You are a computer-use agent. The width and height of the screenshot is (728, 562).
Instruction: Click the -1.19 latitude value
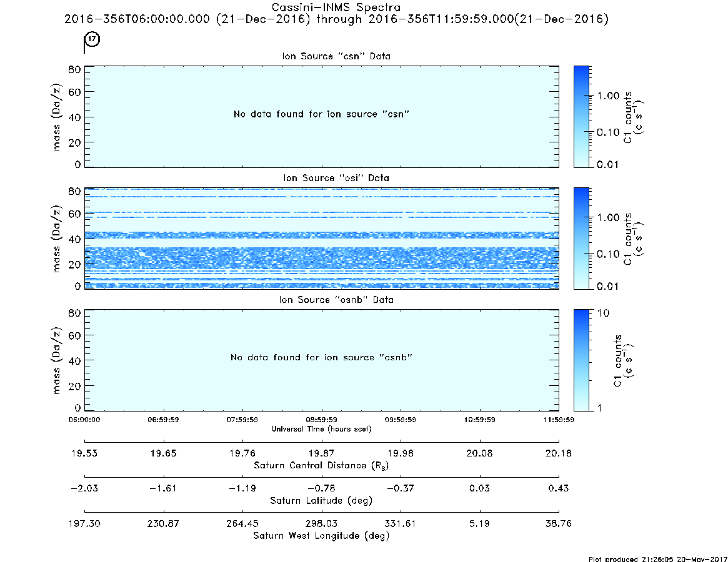click(242, 488)
